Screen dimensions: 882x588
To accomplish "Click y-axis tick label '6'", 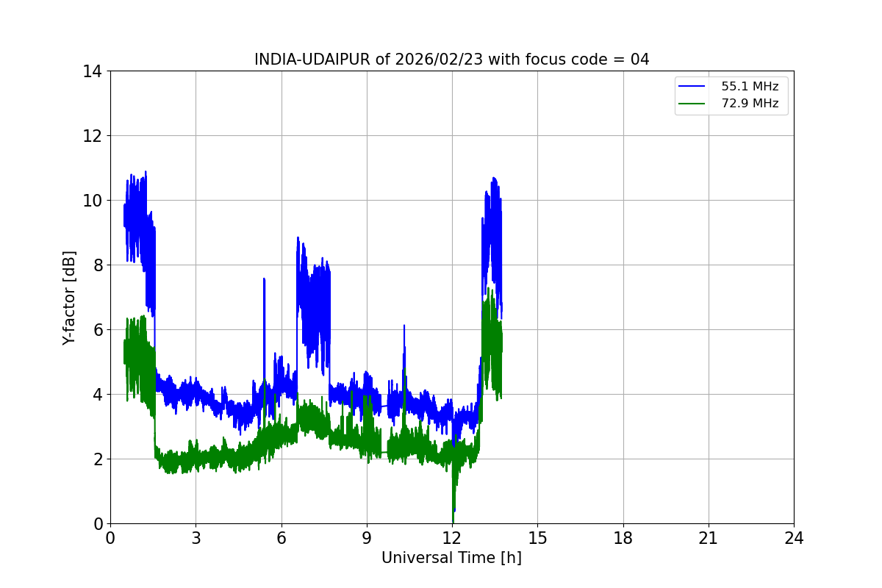I will tap(98, 330).
